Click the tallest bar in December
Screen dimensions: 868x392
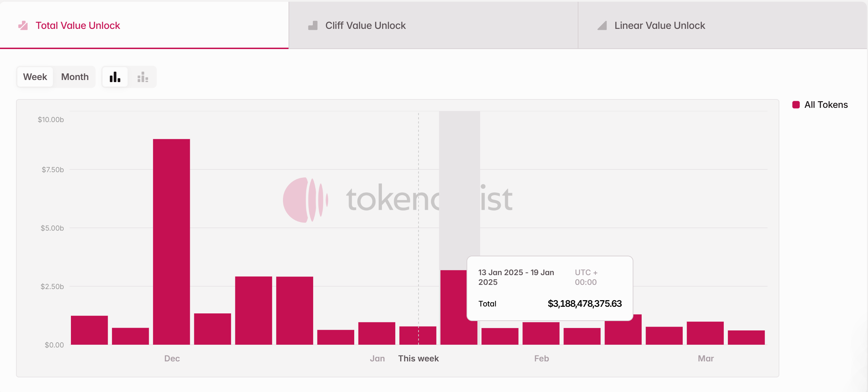[171, 242]
